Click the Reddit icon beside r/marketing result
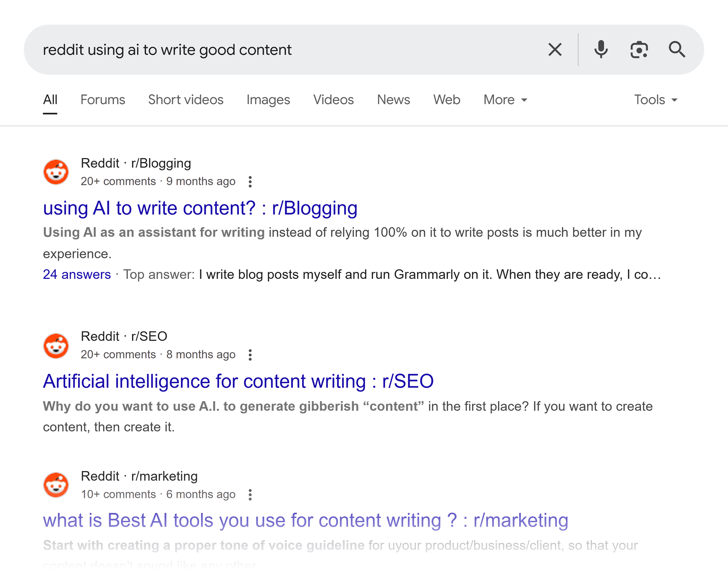Viewport: 728px width, 572px height. point(56,485)
